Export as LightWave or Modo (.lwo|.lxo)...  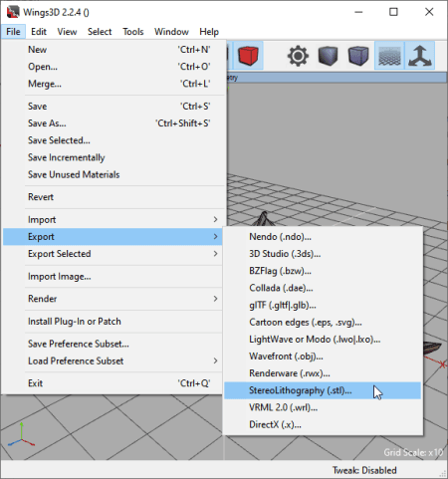[x=323, y=340]
